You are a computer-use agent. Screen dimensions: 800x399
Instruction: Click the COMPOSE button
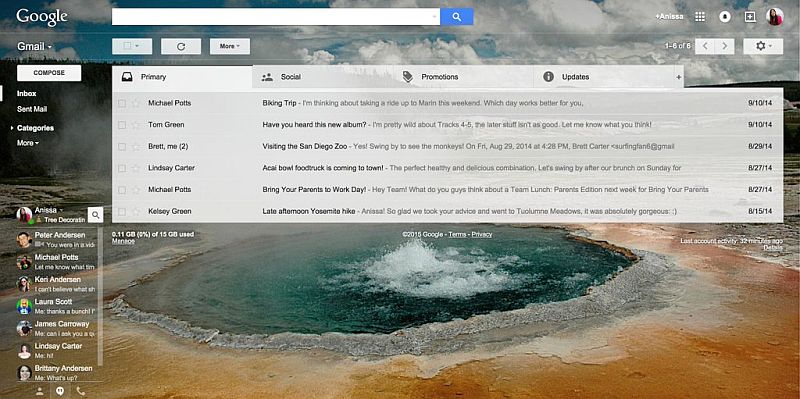[x=49, y=73]
